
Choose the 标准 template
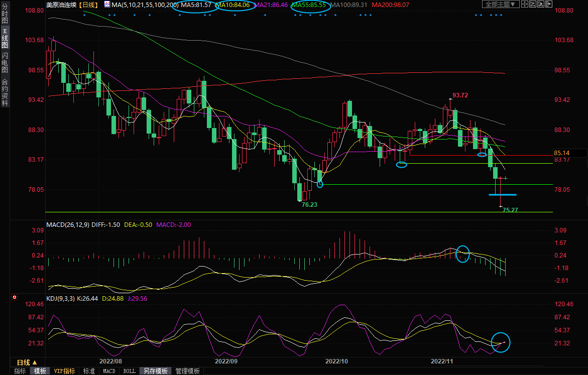pos(89,371)
